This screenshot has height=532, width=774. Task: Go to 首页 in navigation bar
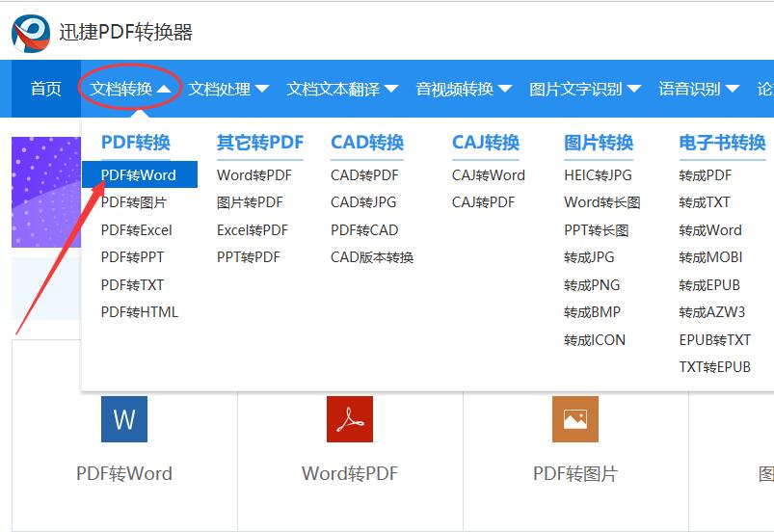tap(46, 89)
